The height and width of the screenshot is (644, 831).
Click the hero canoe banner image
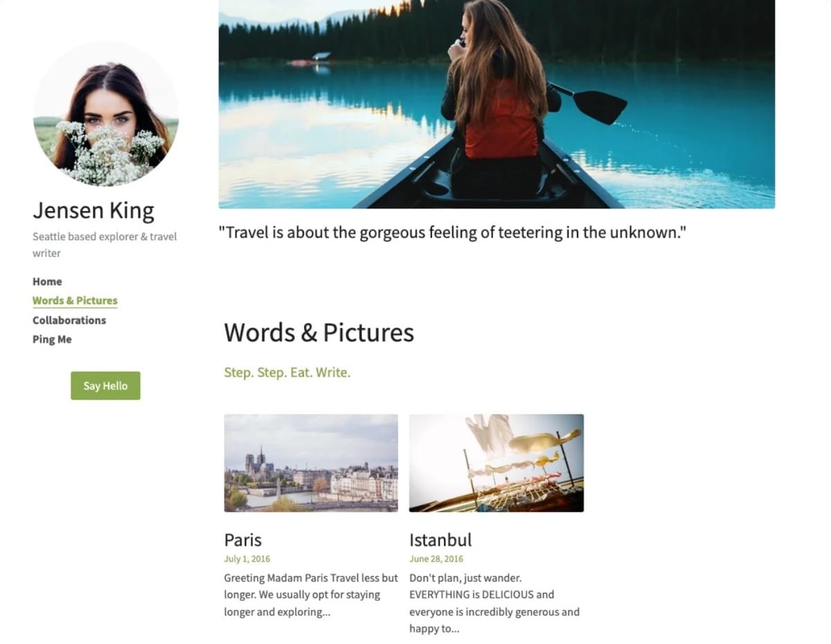(x=496, y=104)
